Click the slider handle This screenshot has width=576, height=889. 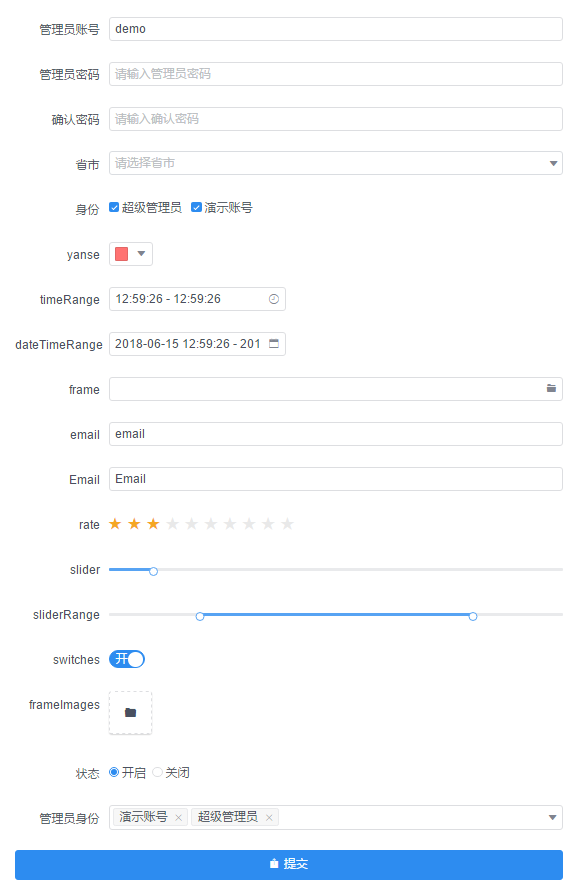coord(153,572)
